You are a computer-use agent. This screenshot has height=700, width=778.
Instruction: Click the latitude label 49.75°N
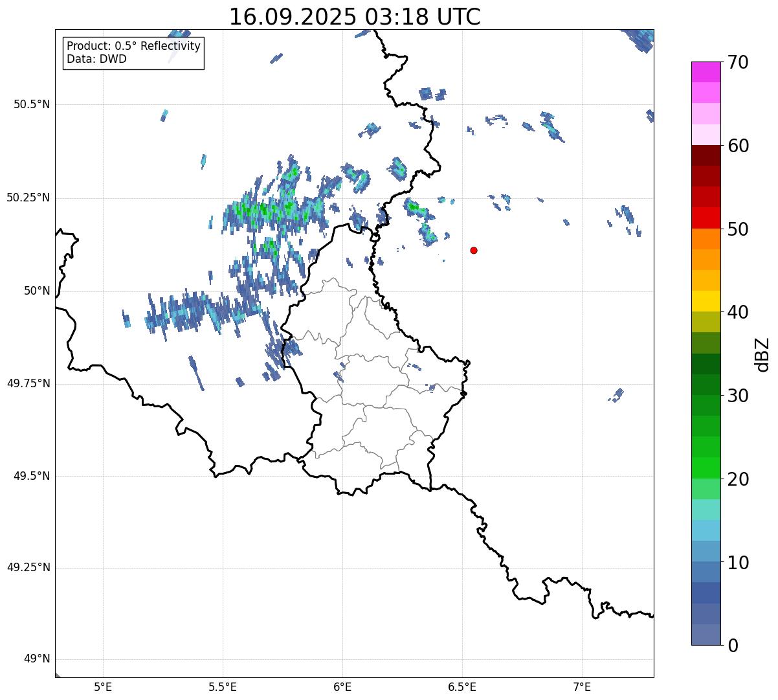(x=28, y=383)
